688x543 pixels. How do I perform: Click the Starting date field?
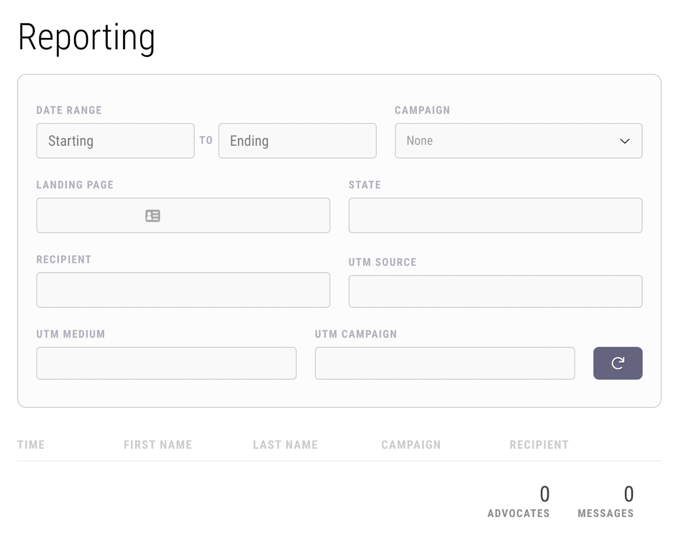click(x=115, y=141)
